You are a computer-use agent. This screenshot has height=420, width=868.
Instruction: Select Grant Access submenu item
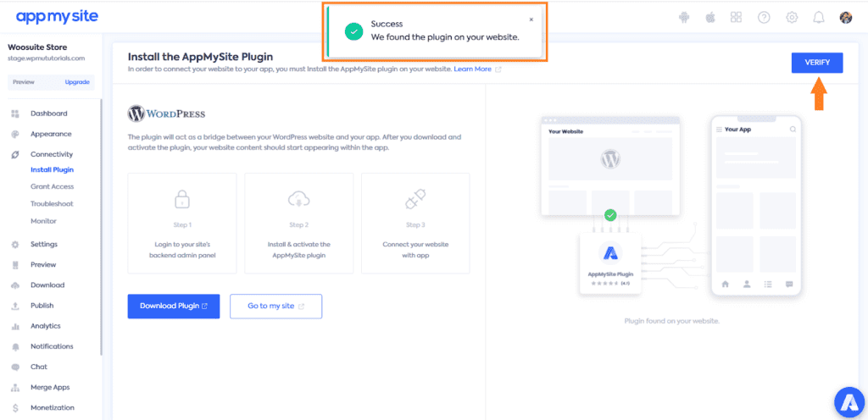coord(52,187)
